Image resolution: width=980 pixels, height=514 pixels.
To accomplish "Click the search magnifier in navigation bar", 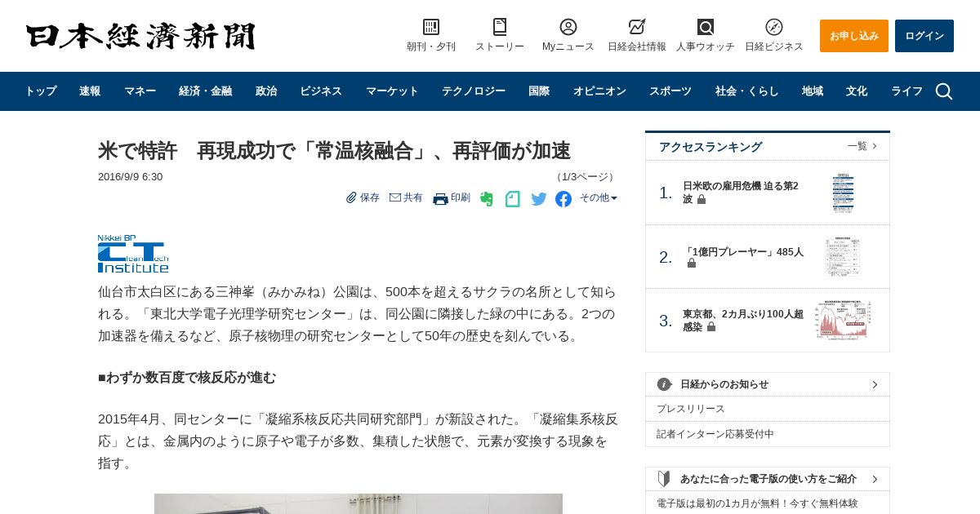I will (x=944, y=91).
